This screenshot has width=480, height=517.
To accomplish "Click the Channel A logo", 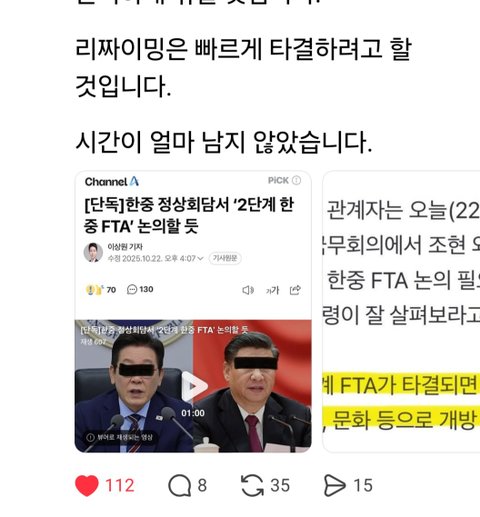I will (x=112, y=182).
